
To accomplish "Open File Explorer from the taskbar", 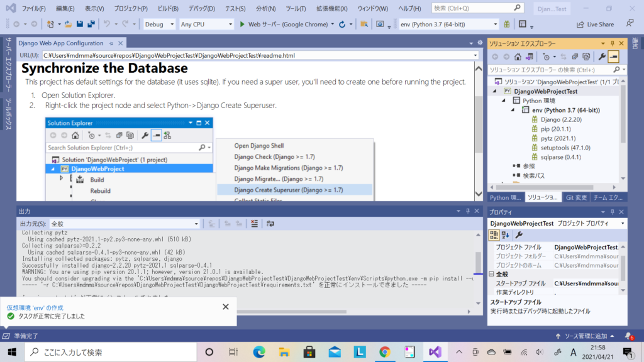I will coord(284,352).
